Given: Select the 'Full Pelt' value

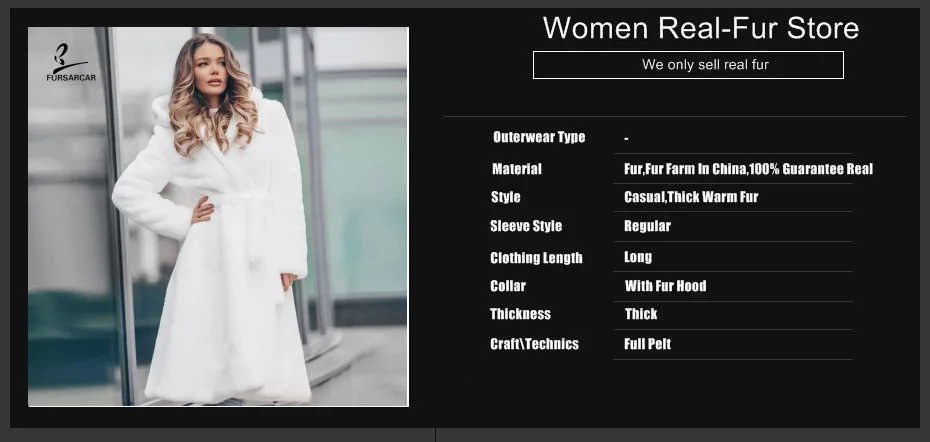Looking at the screenshot, I should 647,344.
